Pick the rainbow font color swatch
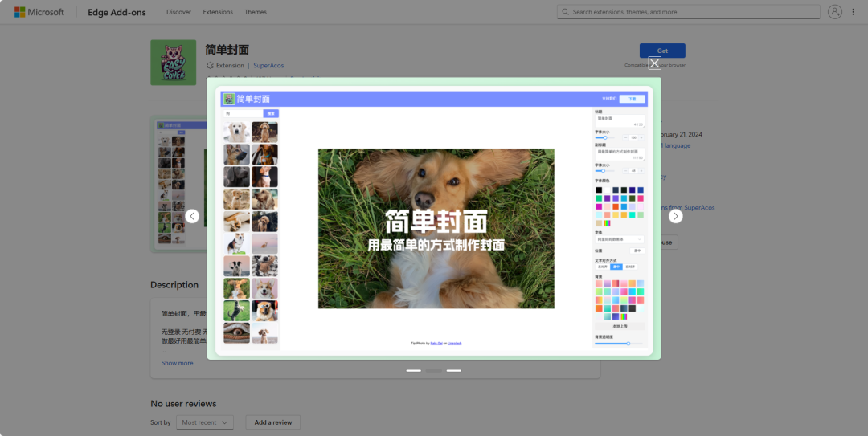 [x=608, y=223]
